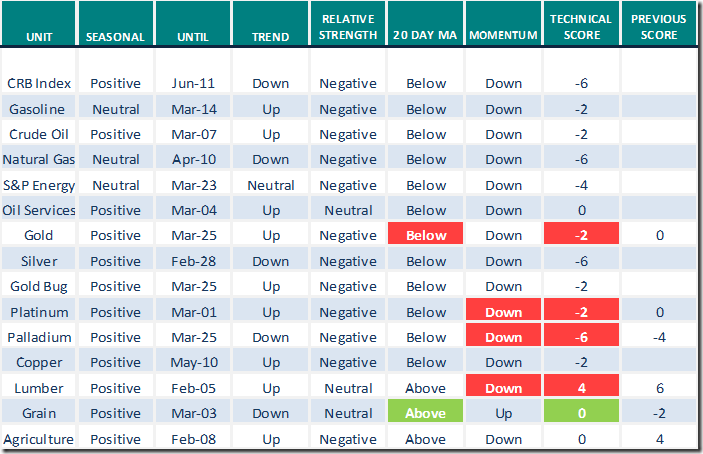Select the Oil Services row label
The height and width of the screenshot is (454, 703).
[38, 210]
